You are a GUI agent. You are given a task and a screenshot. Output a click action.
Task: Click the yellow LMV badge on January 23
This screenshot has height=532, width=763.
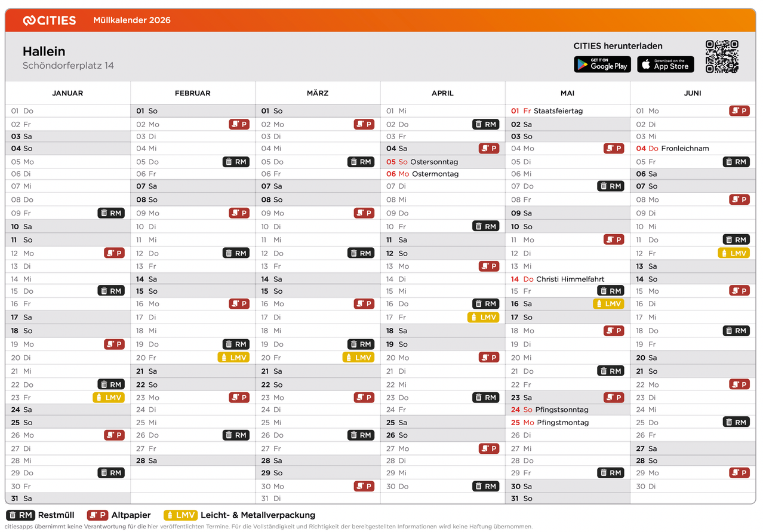pyautogui.click(x=109, y=398)
